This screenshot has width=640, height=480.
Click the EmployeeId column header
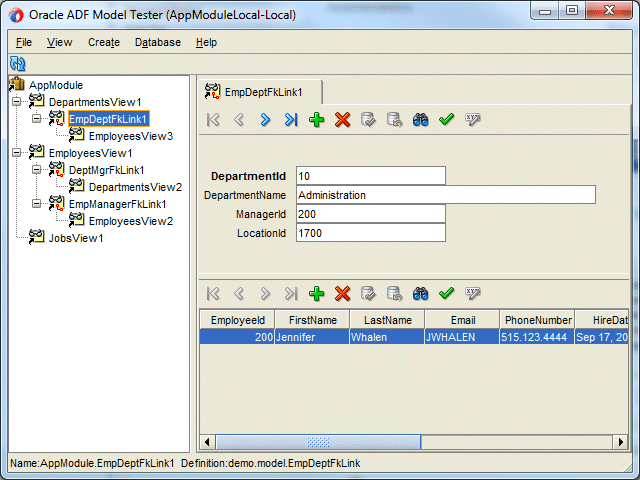coord(237,320)
